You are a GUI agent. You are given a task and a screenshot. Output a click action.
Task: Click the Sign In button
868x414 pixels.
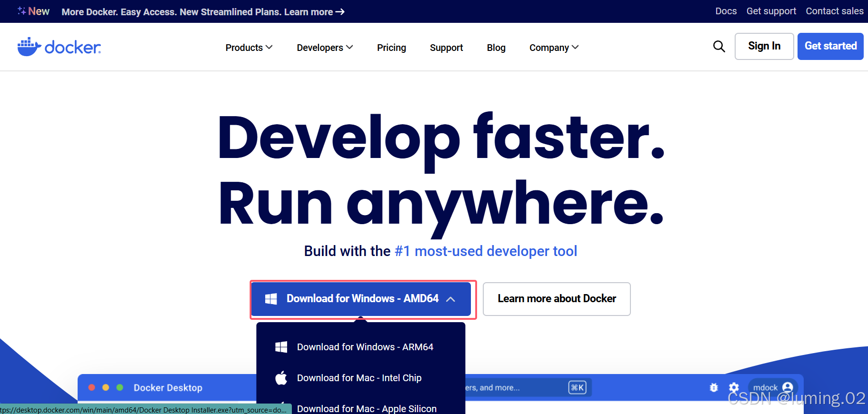click(764, 46)
